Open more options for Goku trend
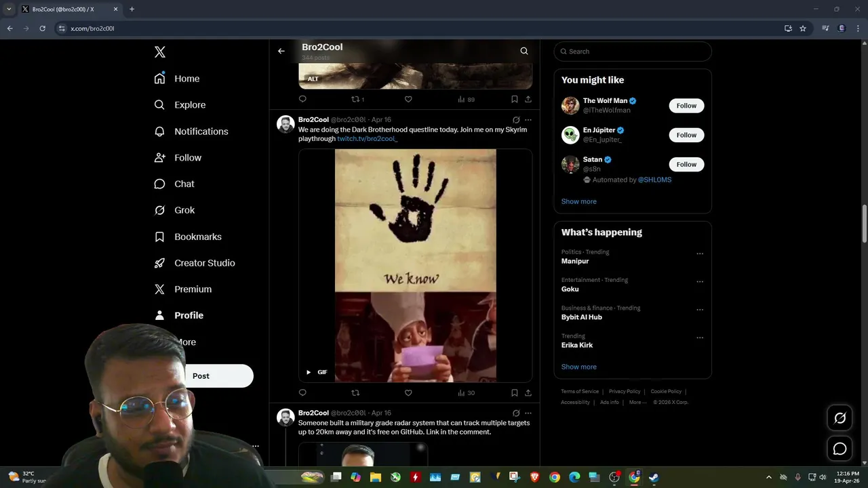The height and width of the screenshot is (488, 868). (x=700, y=282)
